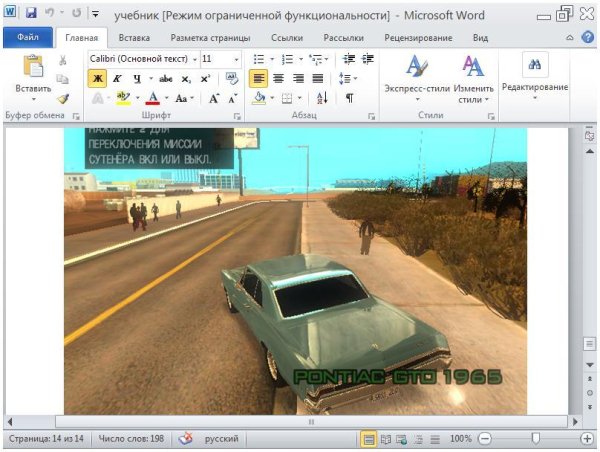Click the Clear Formatting icon
This screenshot has height=452, width=600.
click(x=231, y=78)
